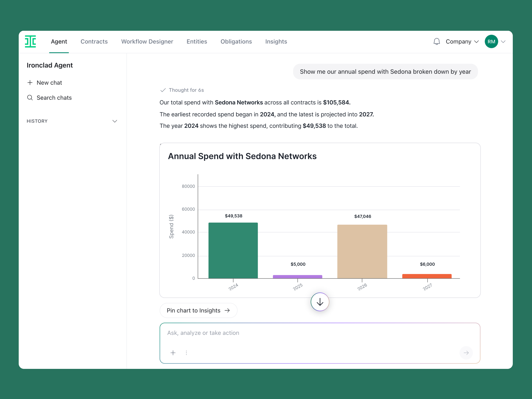Click the Thought for 6s checkmark
This screenshot has width=532, height=399.
pos(163,90)
